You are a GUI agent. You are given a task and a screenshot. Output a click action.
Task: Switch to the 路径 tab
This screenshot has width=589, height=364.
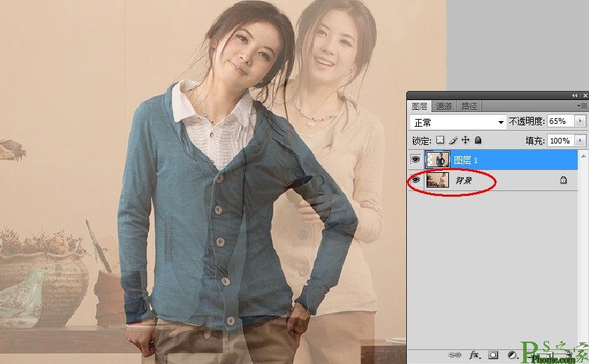click(x=469, y=106)
